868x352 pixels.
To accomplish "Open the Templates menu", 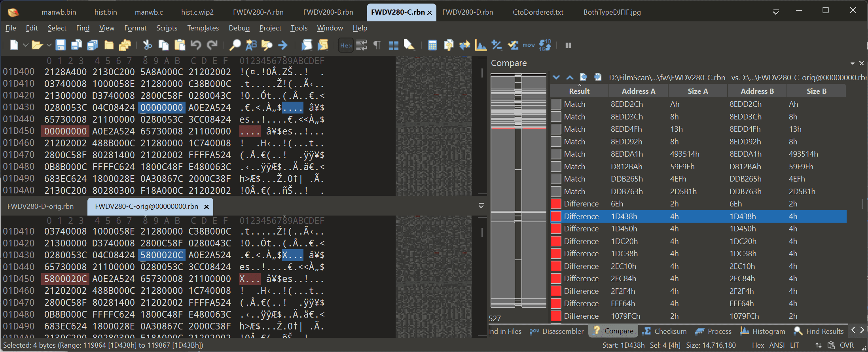I will [203, 28].
